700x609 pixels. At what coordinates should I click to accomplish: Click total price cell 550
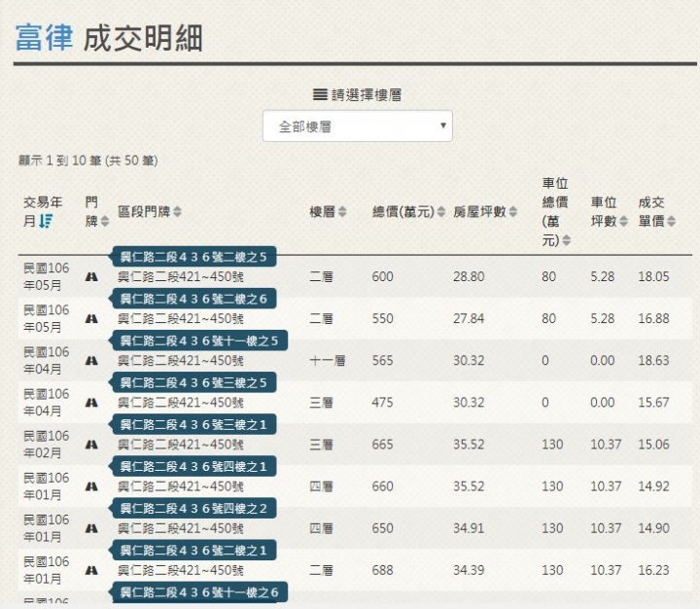(x=383, y=318)
